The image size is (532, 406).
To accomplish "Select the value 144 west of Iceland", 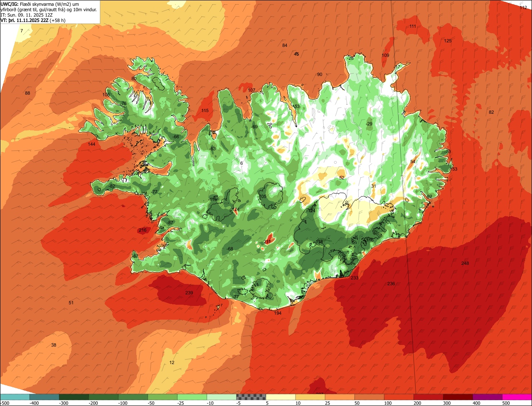I will tap(91, 144).
